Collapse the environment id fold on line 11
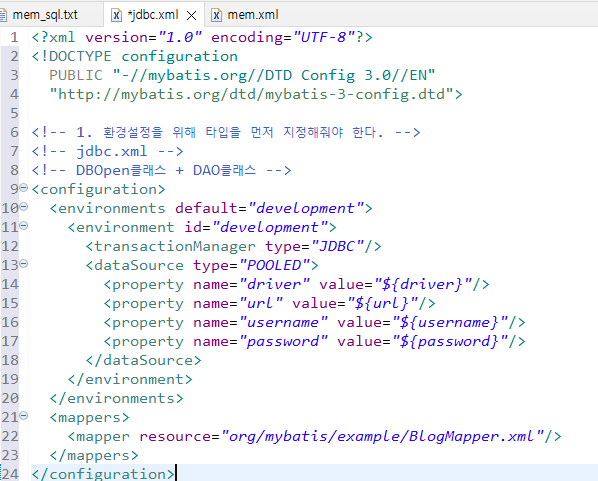The width and height of the screenshot is (598, 481). (24, 226)
